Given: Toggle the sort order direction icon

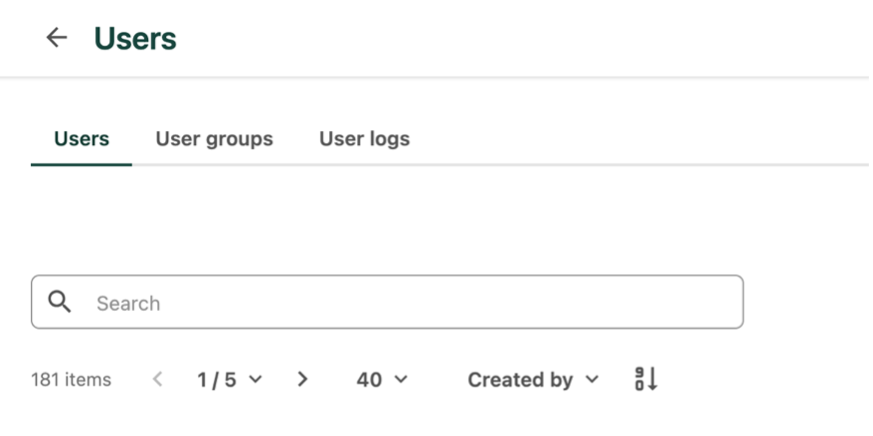Looking at the screenshot, I should click(x=646, y=380).
